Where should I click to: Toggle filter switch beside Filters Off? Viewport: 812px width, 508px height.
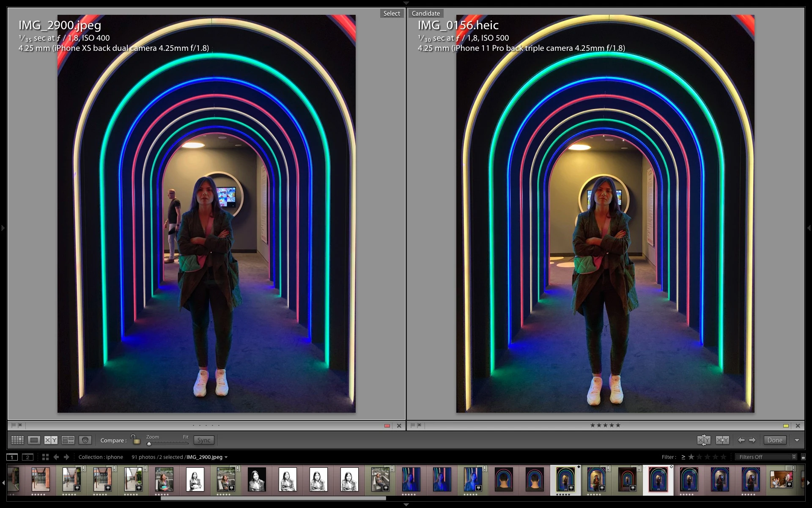pyautogui.click(x=803, y=457)
